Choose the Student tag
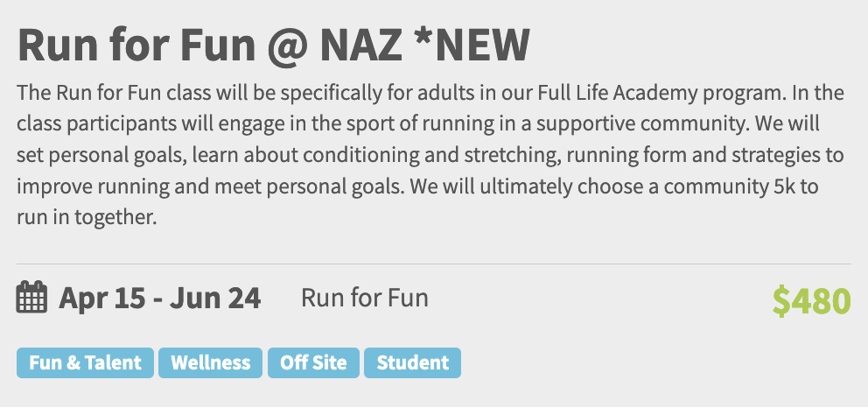 point(412,362)
